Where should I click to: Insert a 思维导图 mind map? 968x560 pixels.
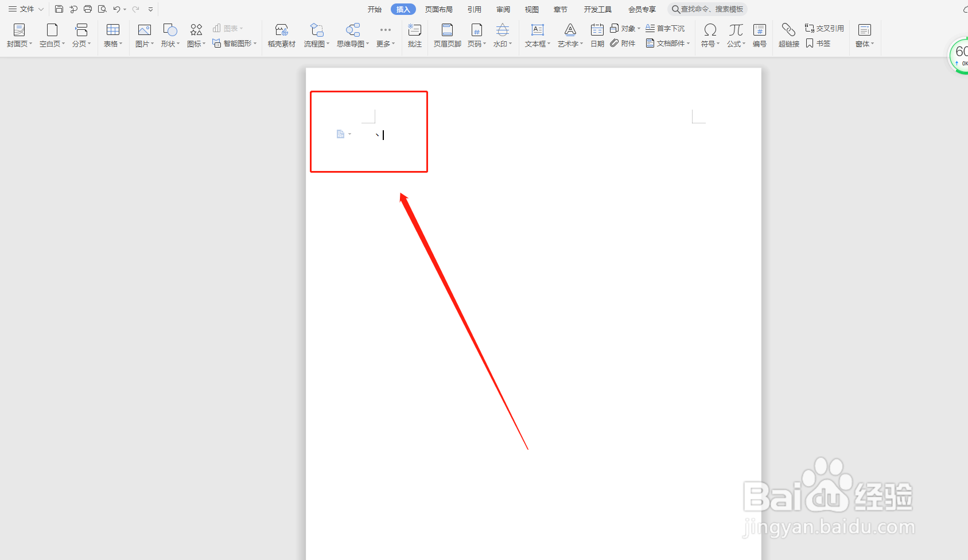353,36
